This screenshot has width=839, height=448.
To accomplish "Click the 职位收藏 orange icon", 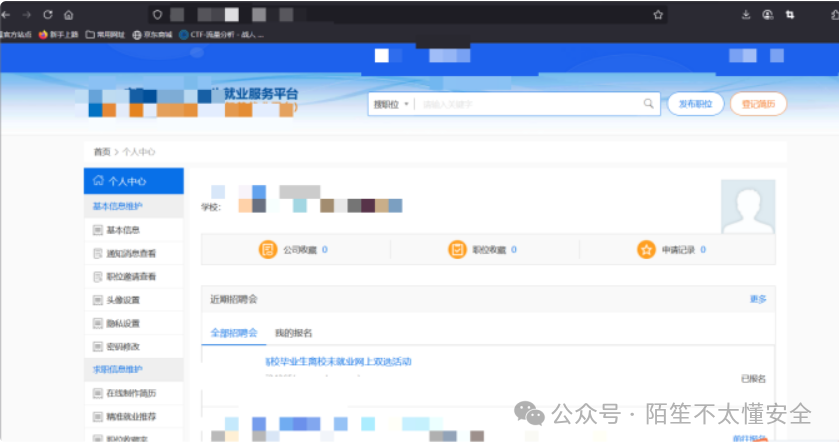I will (457, 249).
